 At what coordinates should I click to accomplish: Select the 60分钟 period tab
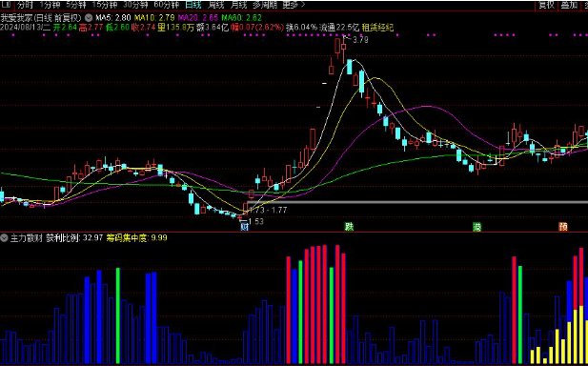167,5
